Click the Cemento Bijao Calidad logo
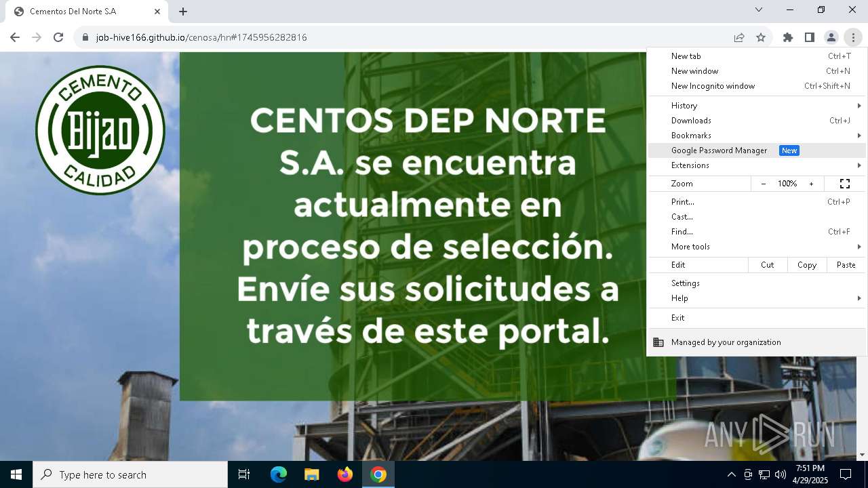The image size is (868, 488). point(100,130)
